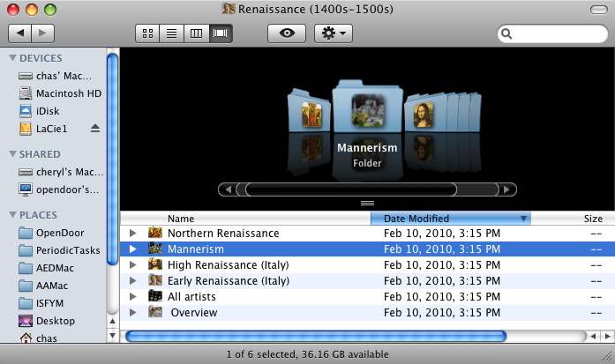Select chas' Mac drive in sidebar
Screen dimensions: 615x364
click(x=55, y=76)
